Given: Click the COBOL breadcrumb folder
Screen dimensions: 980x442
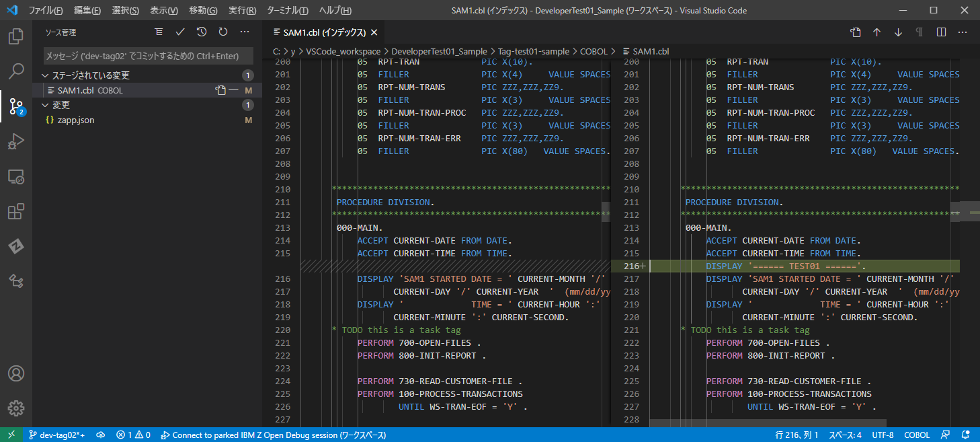Looking at the screenshot, I should click(x=594, y=51).
